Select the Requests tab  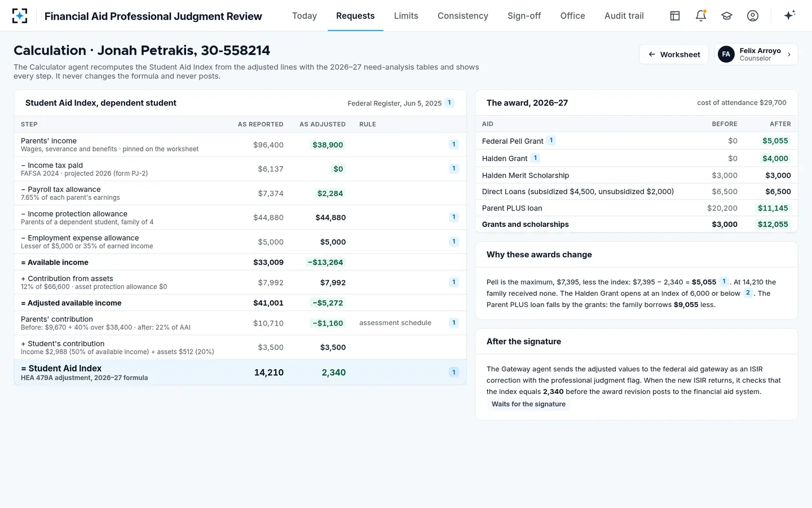click(355, 16)
